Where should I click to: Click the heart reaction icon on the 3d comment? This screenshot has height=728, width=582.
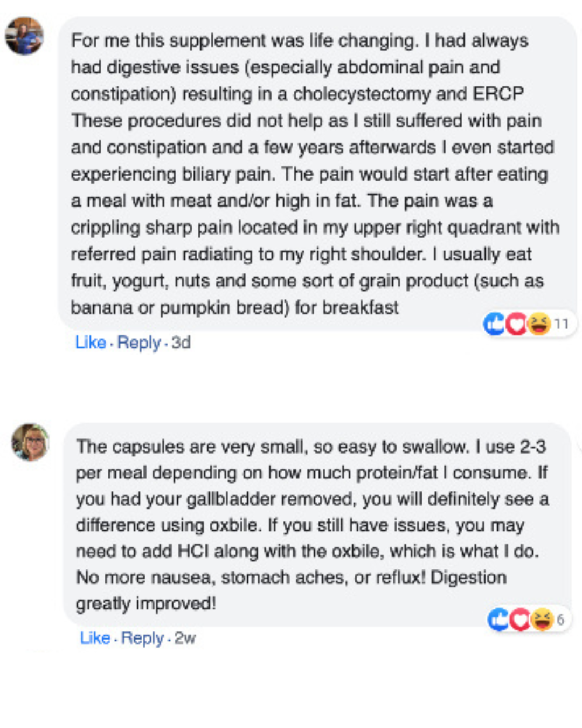coord(516,324)
